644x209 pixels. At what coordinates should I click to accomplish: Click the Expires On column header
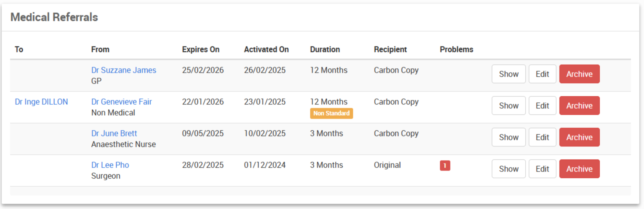click(x=200, y=50)
